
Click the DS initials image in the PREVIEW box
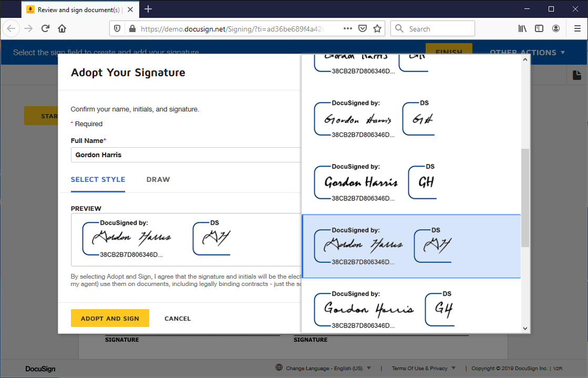(212, 238)
